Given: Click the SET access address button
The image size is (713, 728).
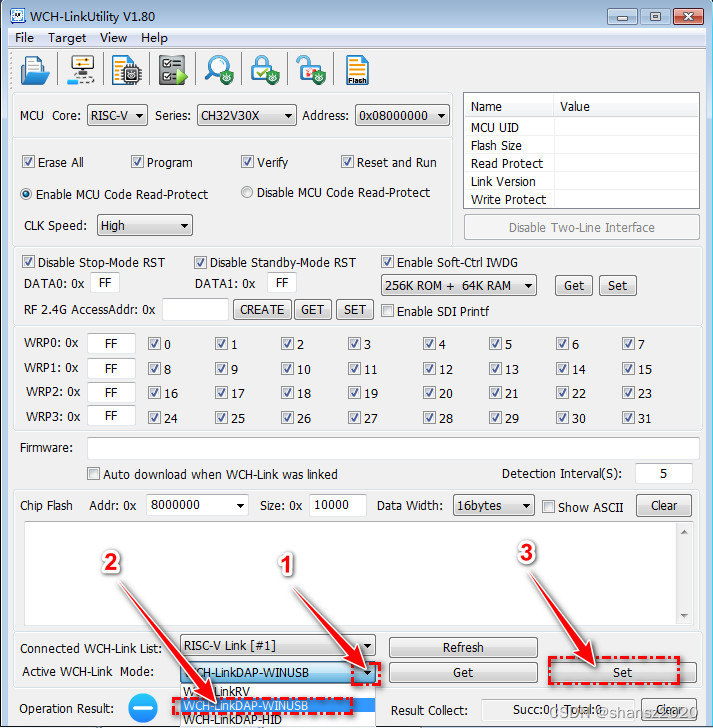Looking at the screenshot, I should (x=355, y=310).
